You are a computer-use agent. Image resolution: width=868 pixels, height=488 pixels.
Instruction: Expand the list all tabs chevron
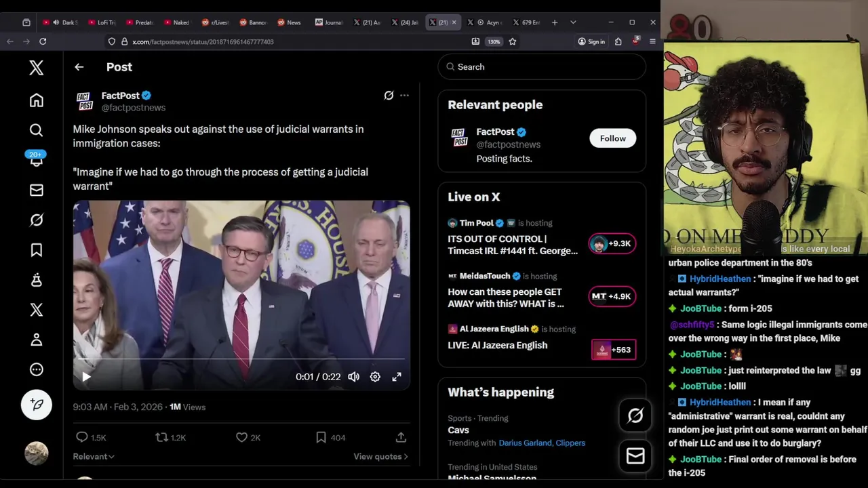573,22
